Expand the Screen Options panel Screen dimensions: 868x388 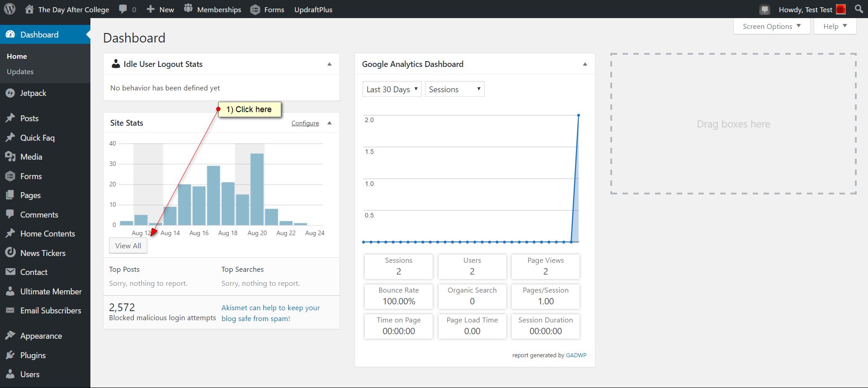pyautogui.click(x=771, y=26)
